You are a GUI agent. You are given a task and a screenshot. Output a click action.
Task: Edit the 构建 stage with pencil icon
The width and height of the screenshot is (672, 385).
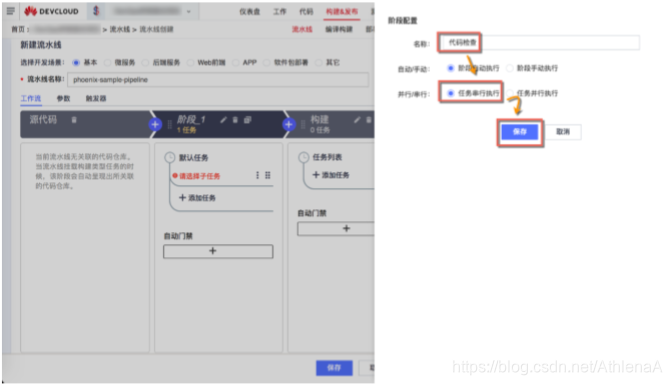point(357,120)
